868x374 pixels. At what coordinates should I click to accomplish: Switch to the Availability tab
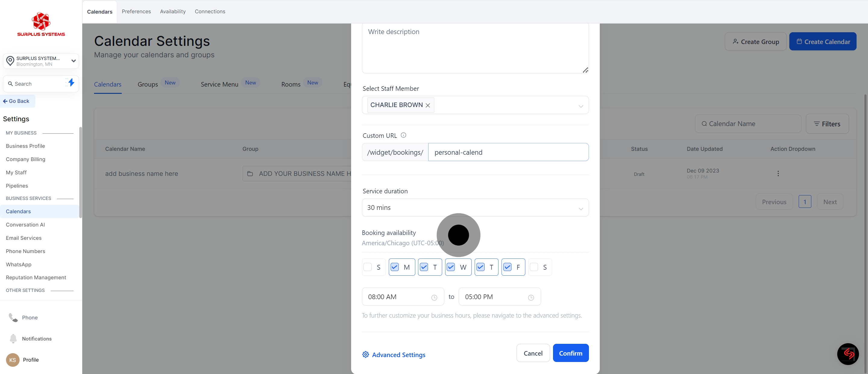pos(172,11)
